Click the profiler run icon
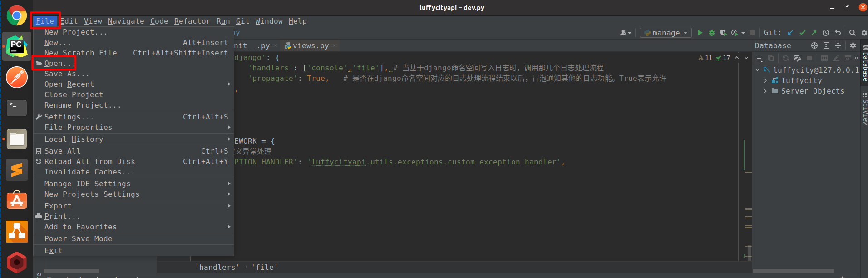This screenshot has height=278, width=868. pos(735,33)
